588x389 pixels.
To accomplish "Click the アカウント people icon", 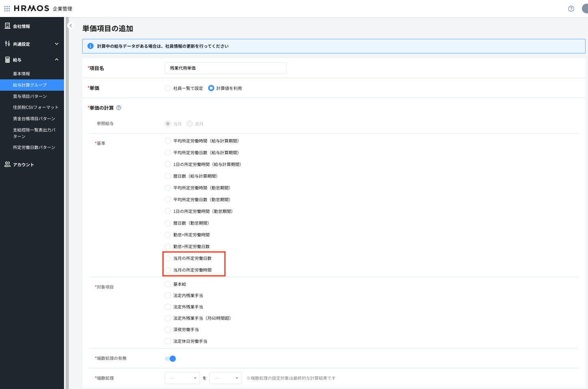I will (x=7, y=165).
